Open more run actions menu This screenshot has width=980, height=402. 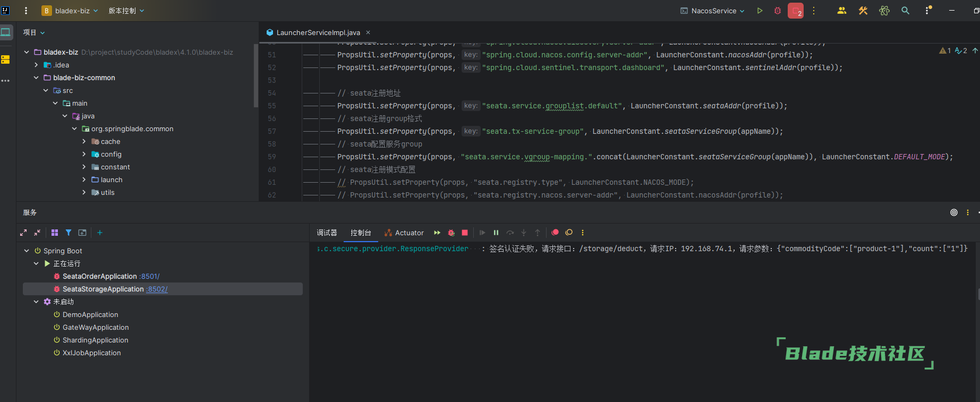[814, 11]
